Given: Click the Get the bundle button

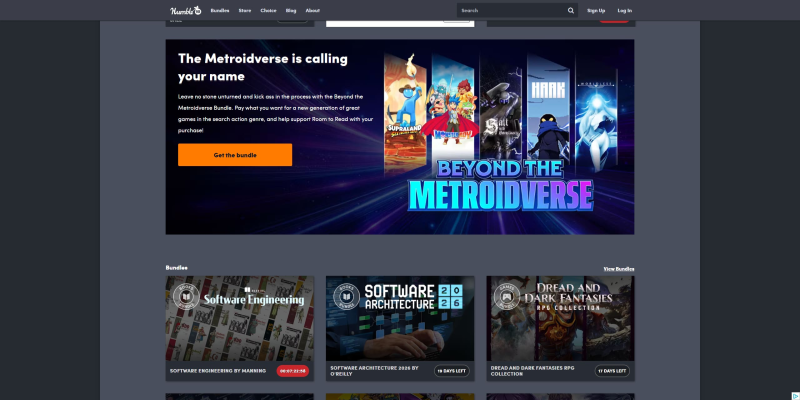Looking at the screenshot, I should pyautogui.click(x=235, y=155).
